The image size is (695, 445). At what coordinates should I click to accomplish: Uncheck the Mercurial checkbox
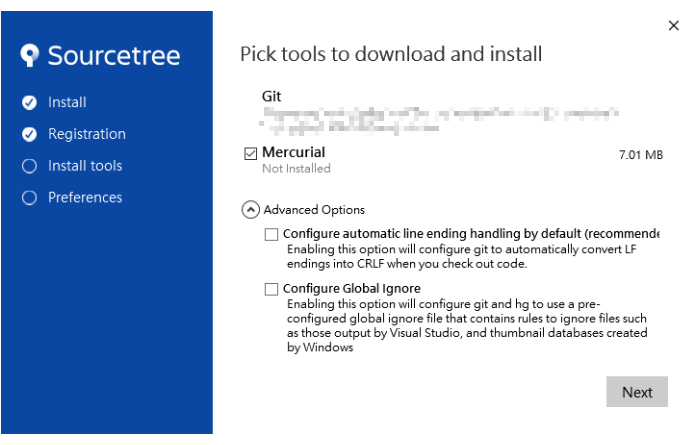pos(250,154)
